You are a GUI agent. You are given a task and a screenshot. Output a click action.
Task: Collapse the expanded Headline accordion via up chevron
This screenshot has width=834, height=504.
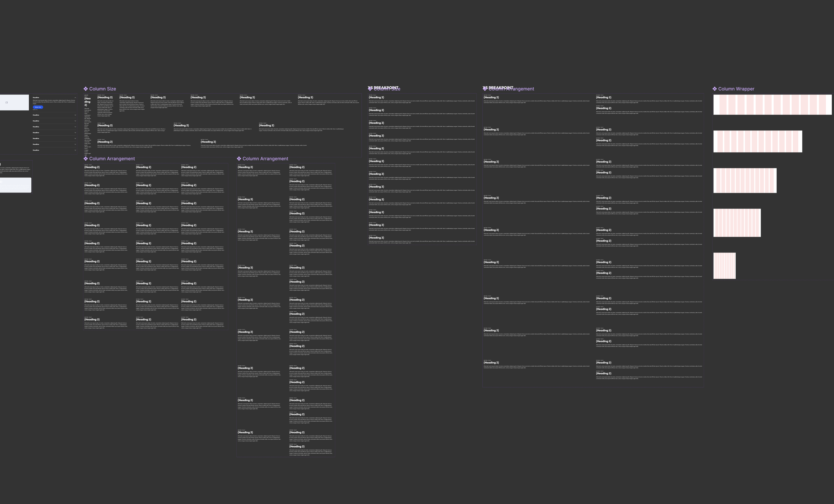pos(75,98)
